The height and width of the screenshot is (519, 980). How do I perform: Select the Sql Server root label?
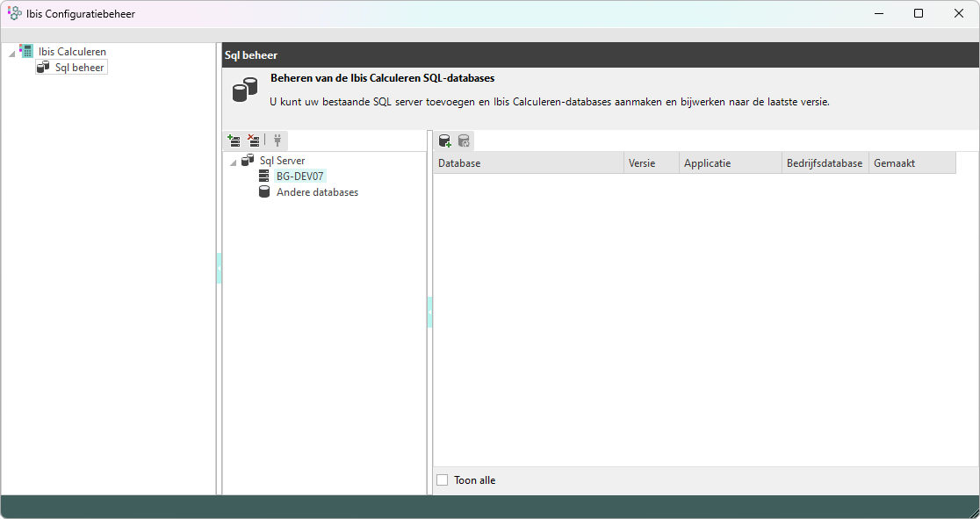[x=283, y=161]
